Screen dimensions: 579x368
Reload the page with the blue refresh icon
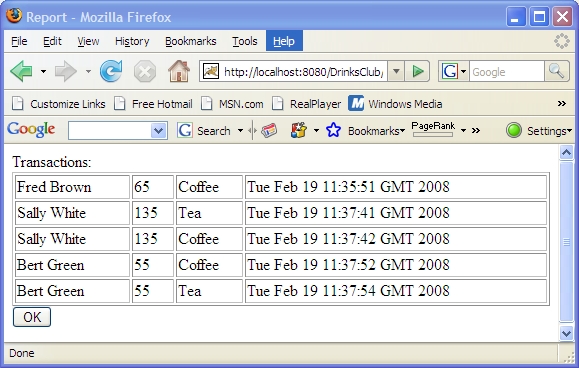pyautogui.click(x=111, y=71)
